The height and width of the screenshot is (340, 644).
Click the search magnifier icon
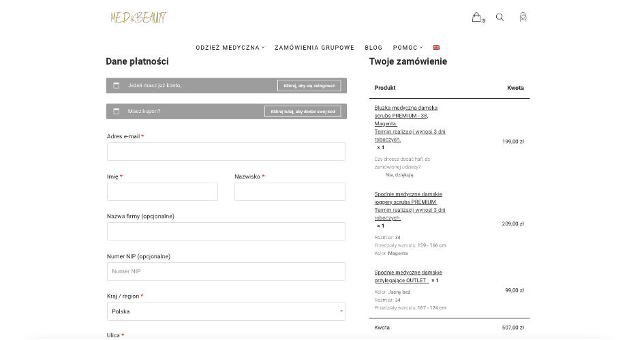[500, 18]
